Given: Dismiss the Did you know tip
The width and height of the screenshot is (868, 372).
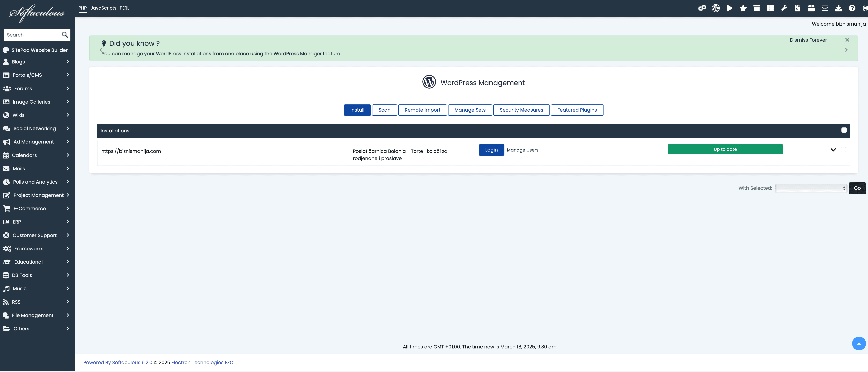Looking at the screenshot, I should tap(847, 40).
